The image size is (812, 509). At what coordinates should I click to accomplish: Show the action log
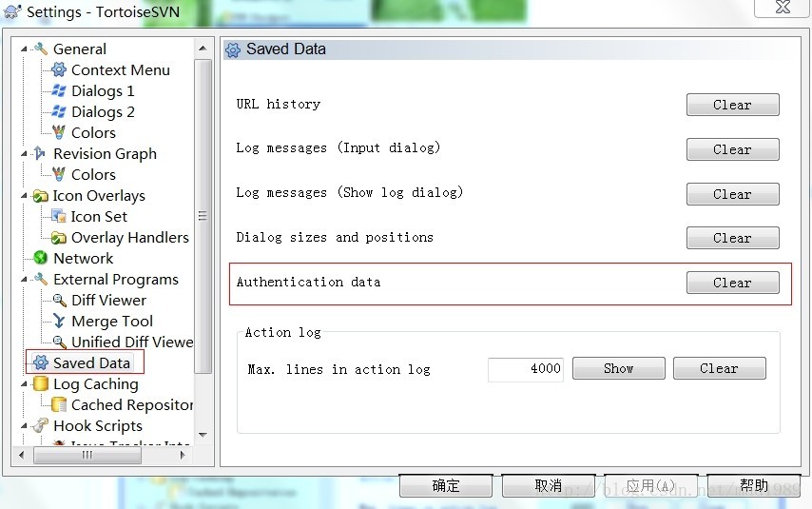click(619, 368)
